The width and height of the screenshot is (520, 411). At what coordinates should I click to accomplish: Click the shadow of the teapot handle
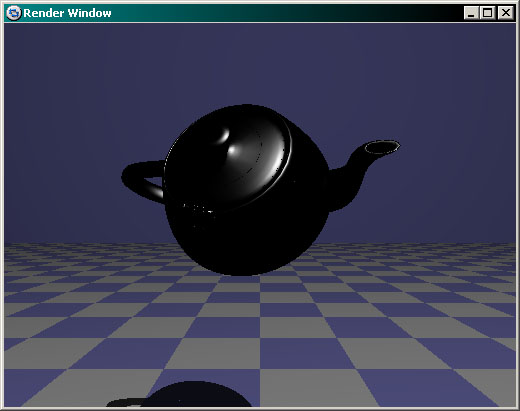coord(126,402)
